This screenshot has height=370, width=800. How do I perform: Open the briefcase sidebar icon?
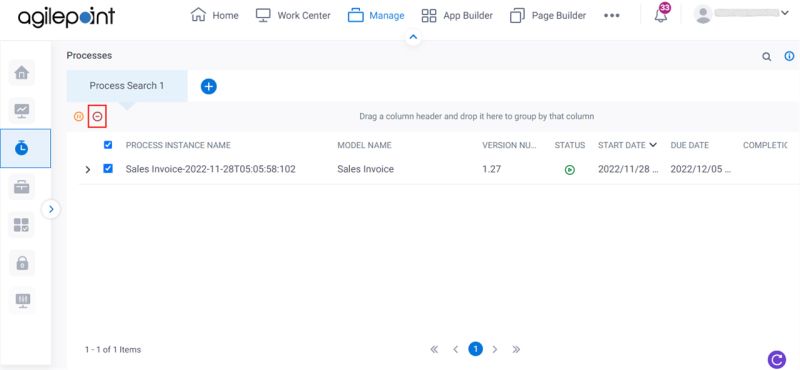coord(21,187)
